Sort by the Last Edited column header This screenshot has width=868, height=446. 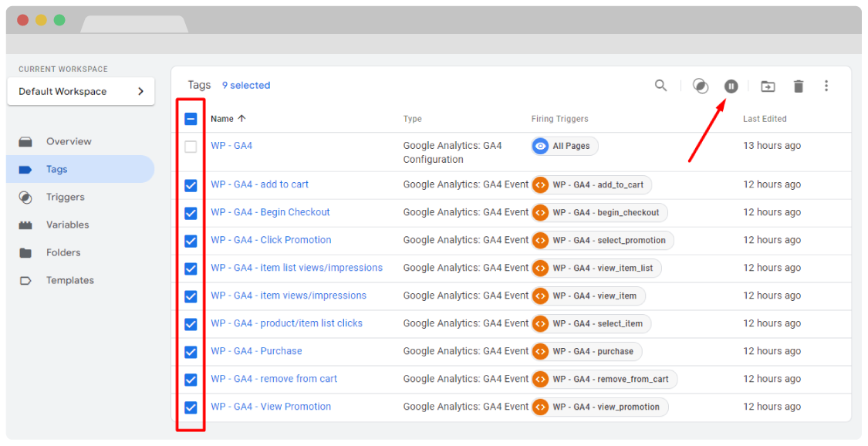pyautogui.click(x=764, y=119)
